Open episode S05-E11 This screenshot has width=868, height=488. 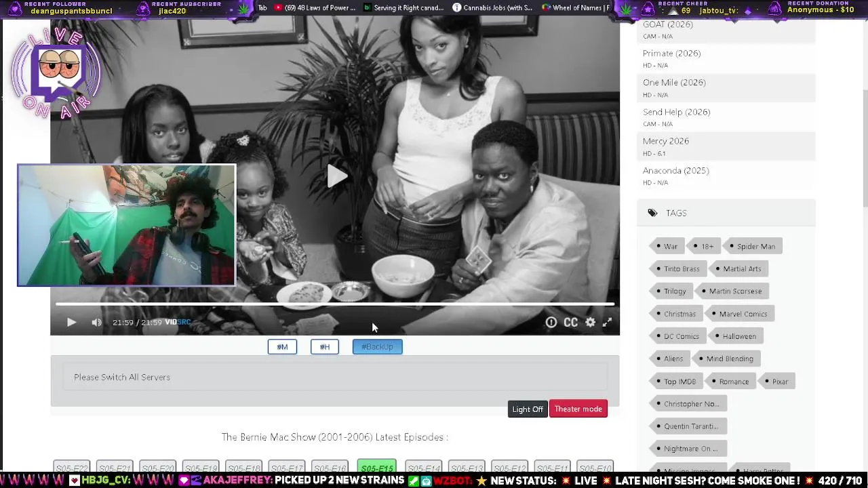point(552,468)
